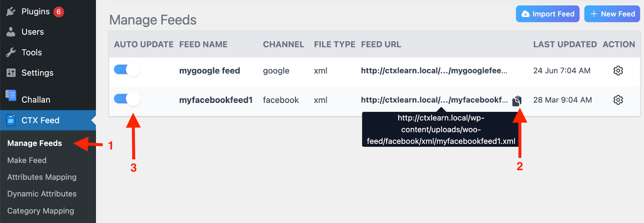The height and width of the screenshot is (223, 644).
Task: Click the CTX Feed sidebar icon
Action: click(11, 120)
